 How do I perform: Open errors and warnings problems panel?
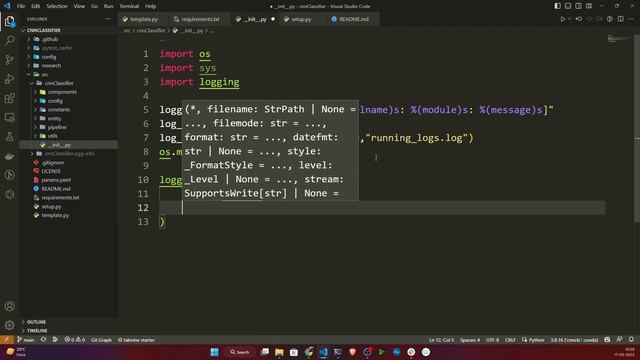[75, 340]
